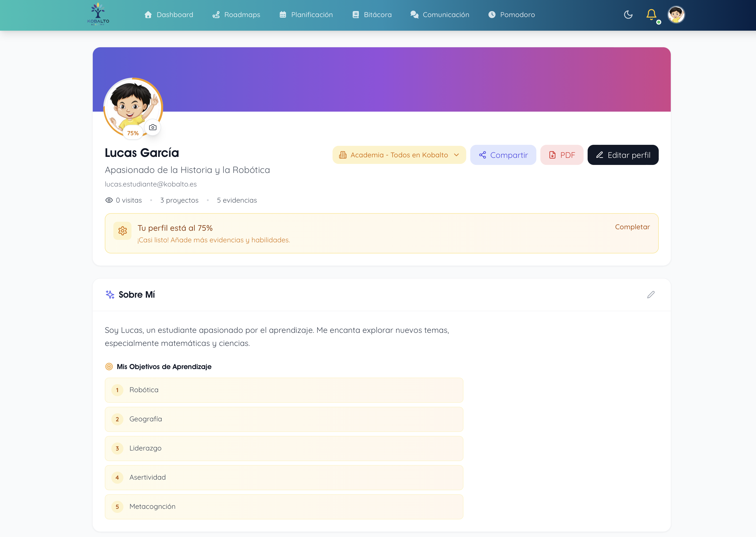This screenshot has height=537, width=756.
Task: Toggle dark mode with the moon icon
Action: (628, 15)
